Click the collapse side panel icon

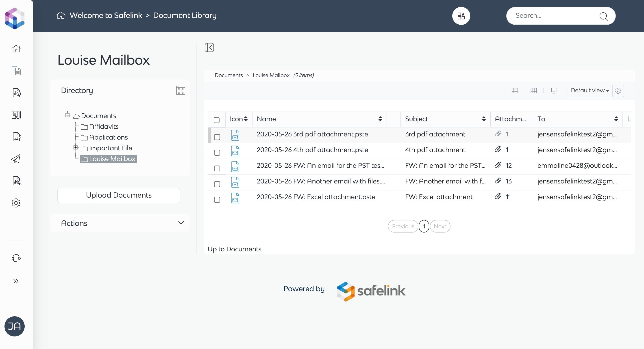[209, 47]
